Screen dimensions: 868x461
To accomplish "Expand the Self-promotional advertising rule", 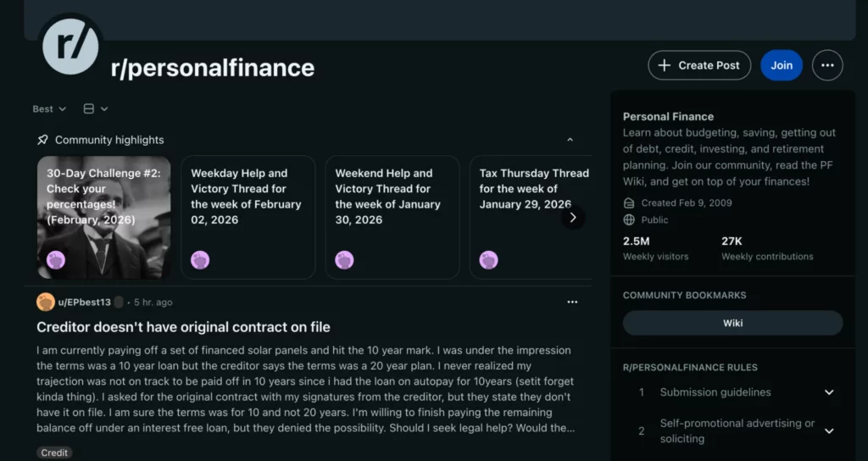I will tap(829, 430).
